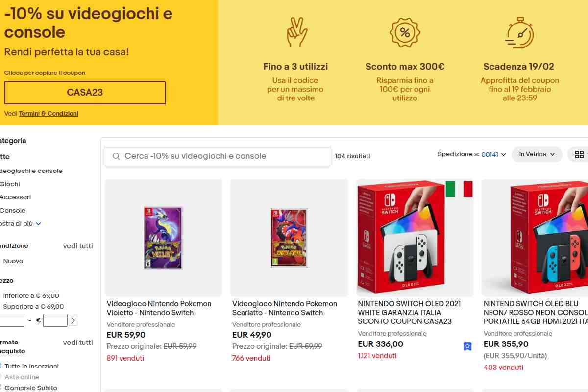
Task: Open the Accessori category
Action: click(15, 197)
